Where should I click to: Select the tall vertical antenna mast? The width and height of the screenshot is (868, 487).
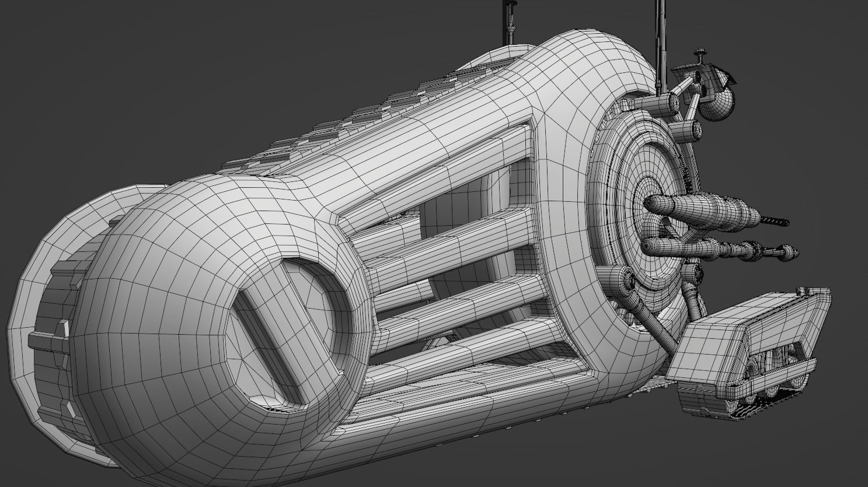point(661,41)
